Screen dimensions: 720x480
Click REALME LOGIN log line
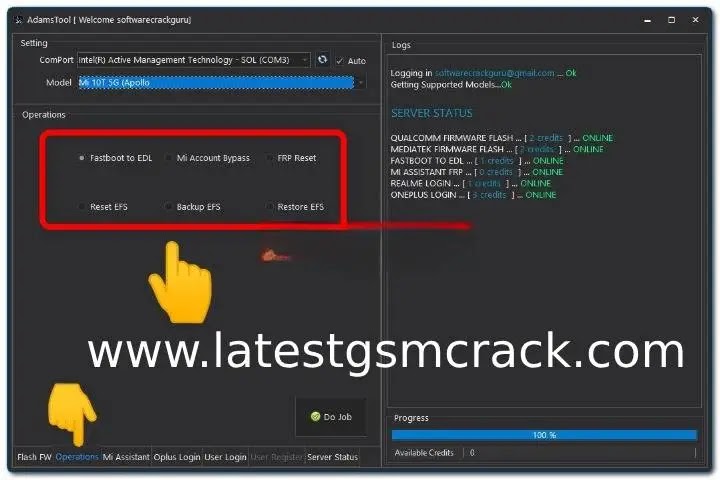pos(471,183)
